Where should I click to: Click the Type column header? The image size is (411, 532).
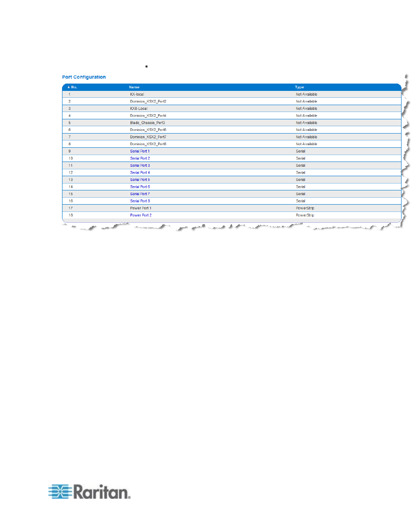[299, 87]
